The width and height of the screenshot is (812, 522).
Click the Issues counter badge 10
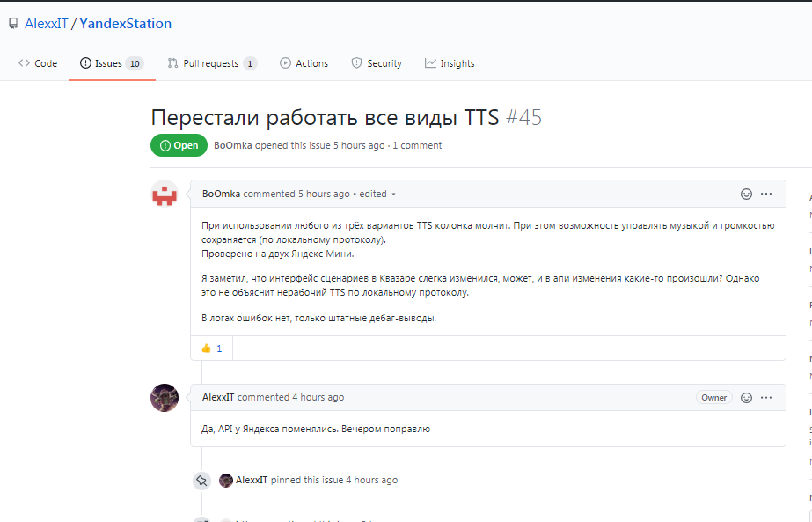135,63
